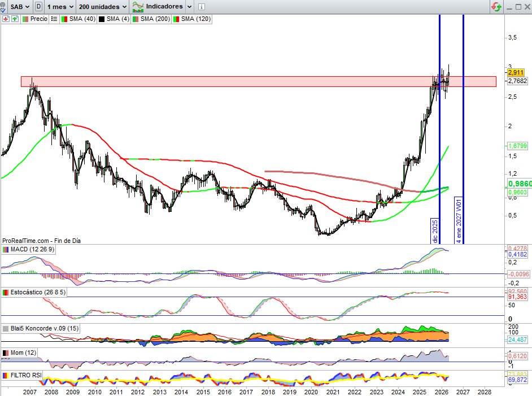Open SMA (40) indicator settings
The image size is (532, 396).
[82, 19]
